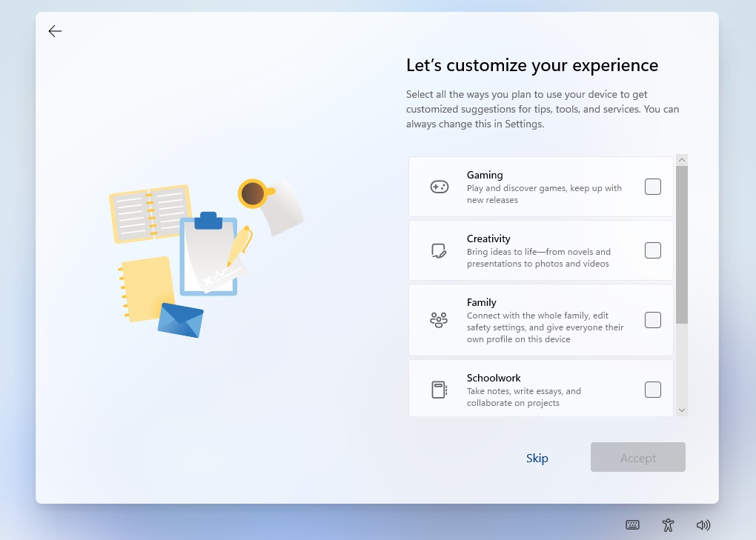Screen dimensions: 756x540
Task: Click the 'Schoolwork' title text
Action: (x=494, y=378)
